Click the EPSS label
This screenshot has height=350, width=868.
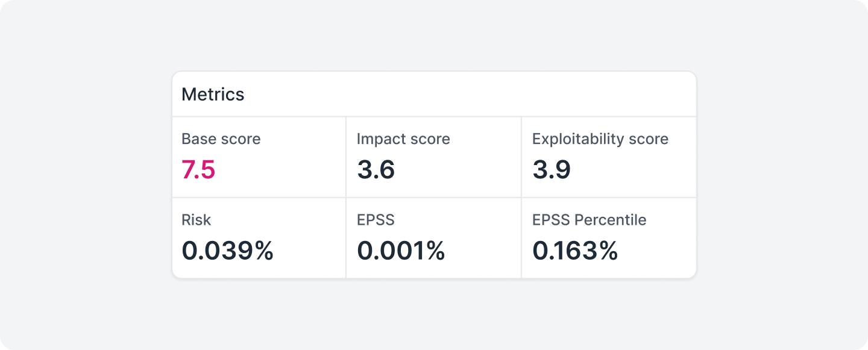tap(376, 220)
